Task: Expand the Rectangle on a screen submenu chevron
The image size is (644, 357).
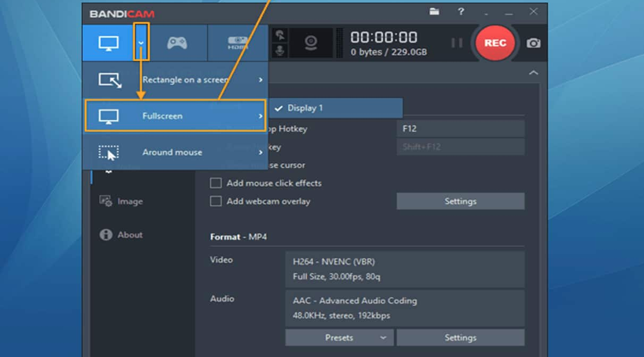Action: click(260, 80)
